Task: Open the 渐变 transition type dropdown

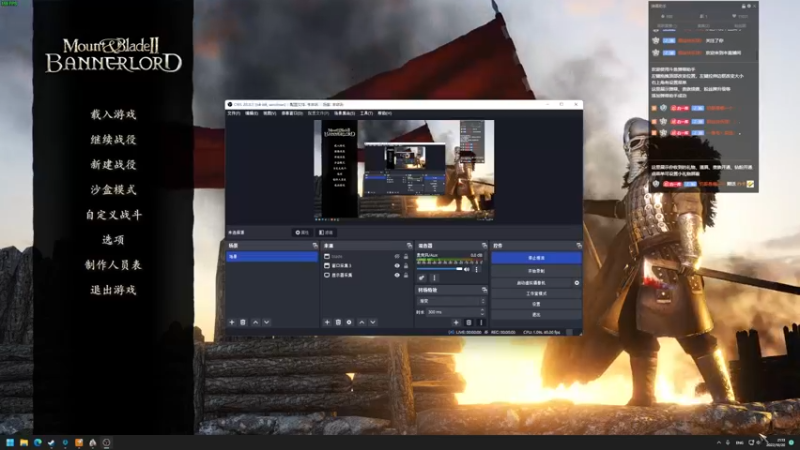Action: 451,301
